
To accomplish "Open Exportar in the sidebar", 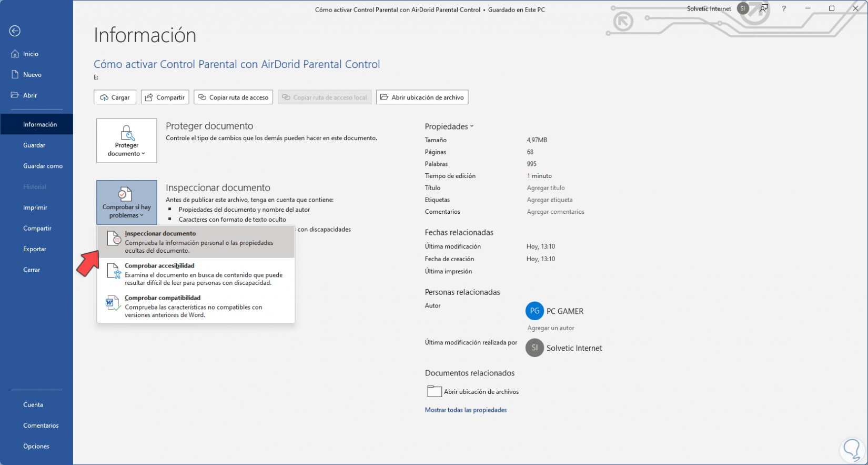I will tap(37, 249).
